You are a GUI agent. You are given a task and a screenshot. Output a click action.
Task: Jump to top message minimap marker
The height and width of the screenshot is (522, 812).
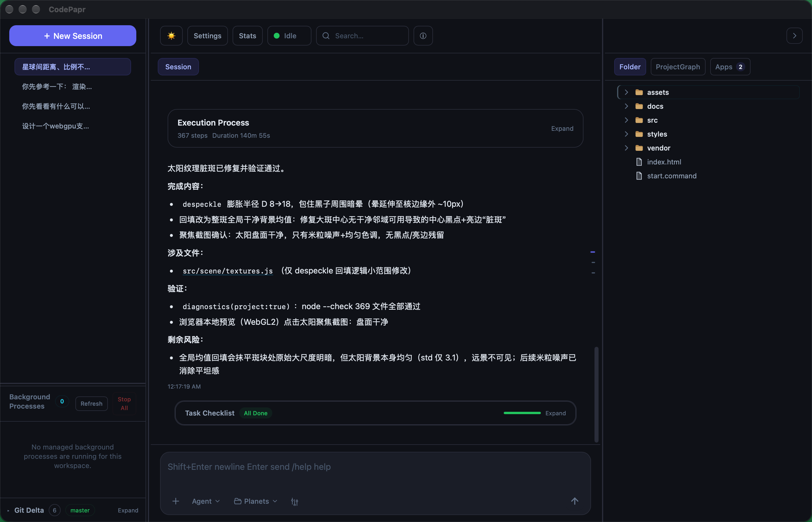point(592,252)
